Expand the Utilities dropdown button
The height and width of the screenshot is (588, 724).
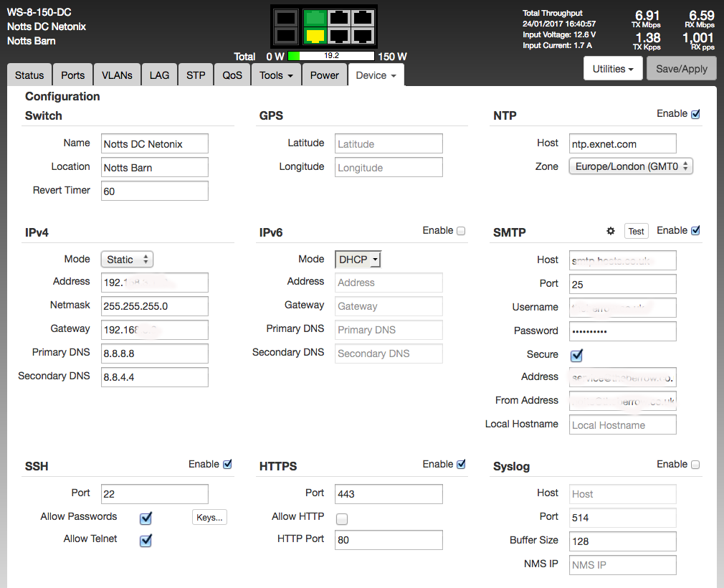(x=613, y=69)
